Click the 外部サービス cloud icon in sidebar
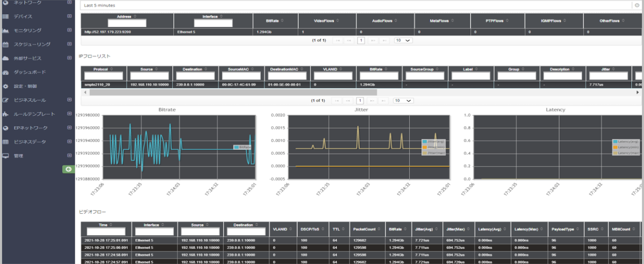644x264 pixels. click(5, 58)
